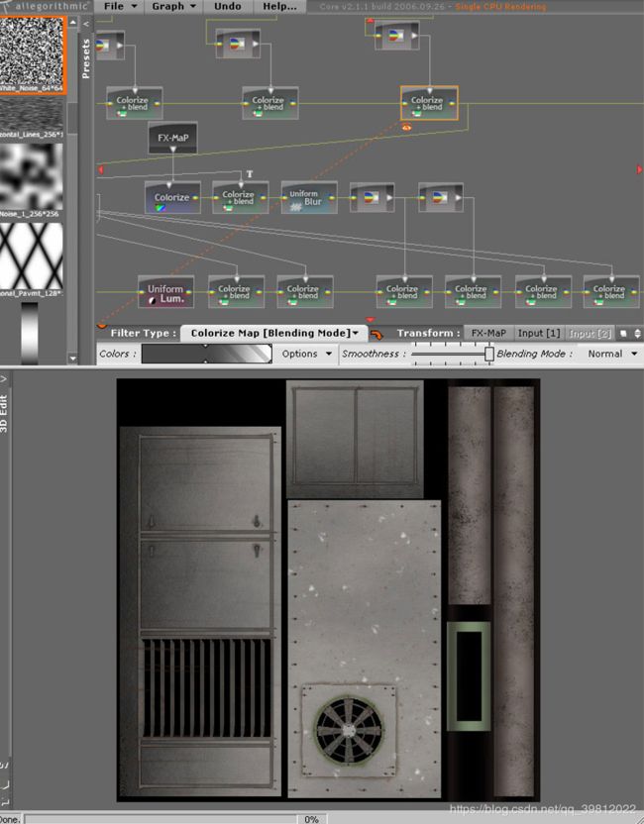Open the File menu

(120, 6)
